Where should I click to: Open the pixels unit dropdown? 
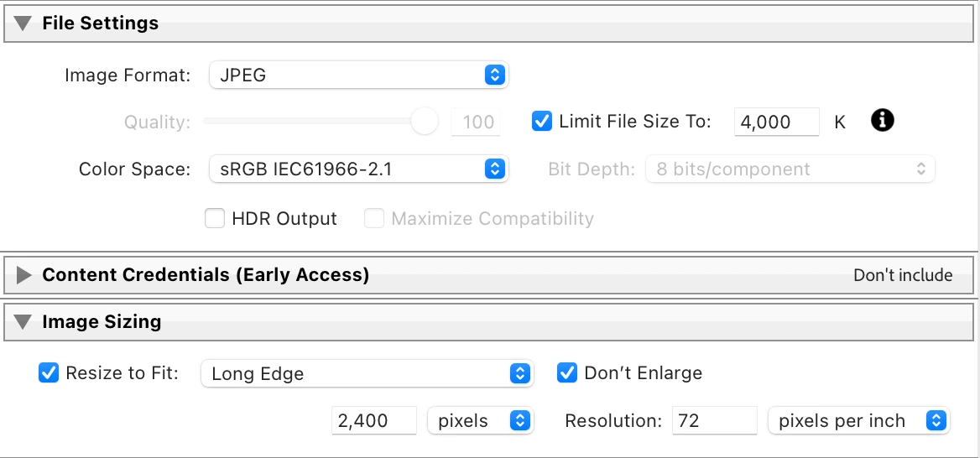coord(481,421)
